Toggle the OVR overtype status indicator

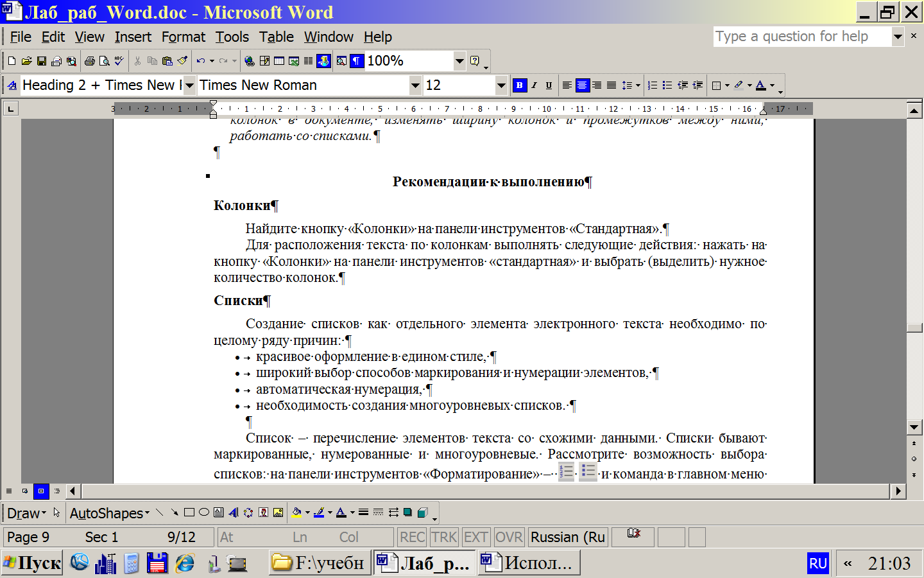[x=509, y=537]
